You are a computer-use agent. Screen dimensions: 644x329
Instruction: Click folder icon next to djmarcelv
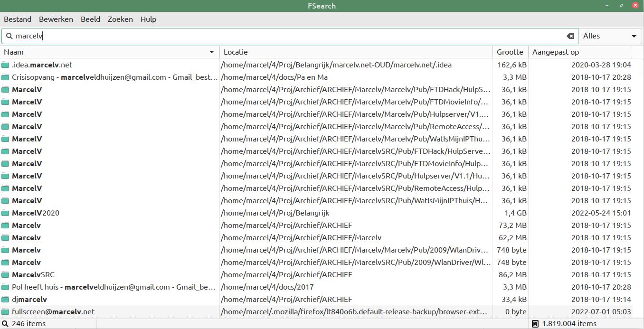tap(6, 300)
